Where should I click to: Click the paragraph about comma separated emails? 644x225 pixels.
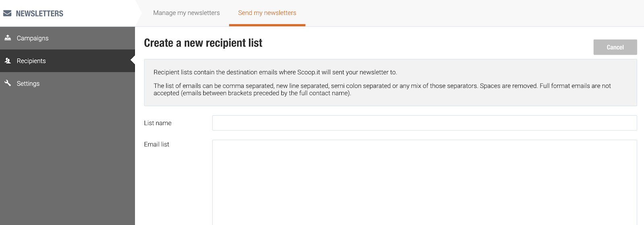382,89
